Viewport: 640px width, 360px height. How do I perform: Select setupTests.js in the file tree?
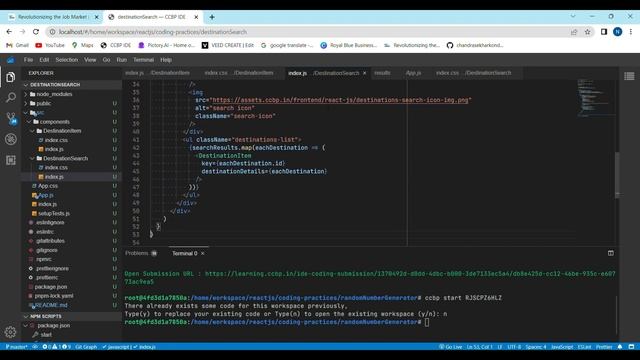pyautogui.click(x=54, y=213)
